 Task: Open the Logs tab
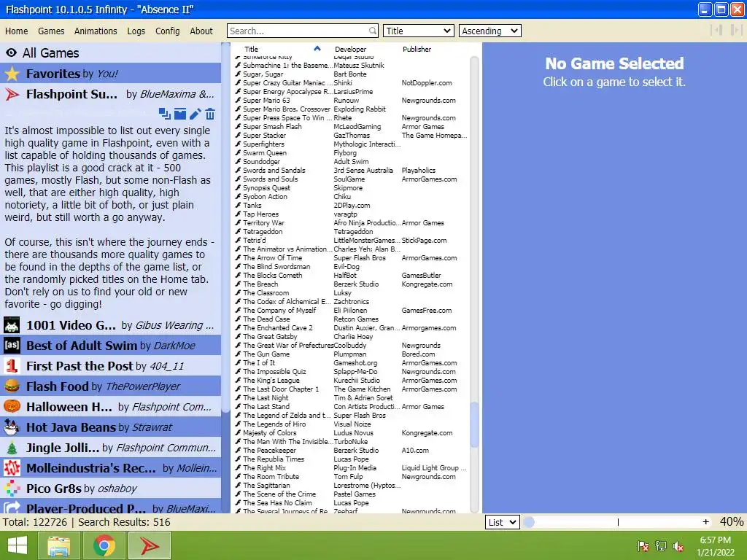(x=136, y=31)
